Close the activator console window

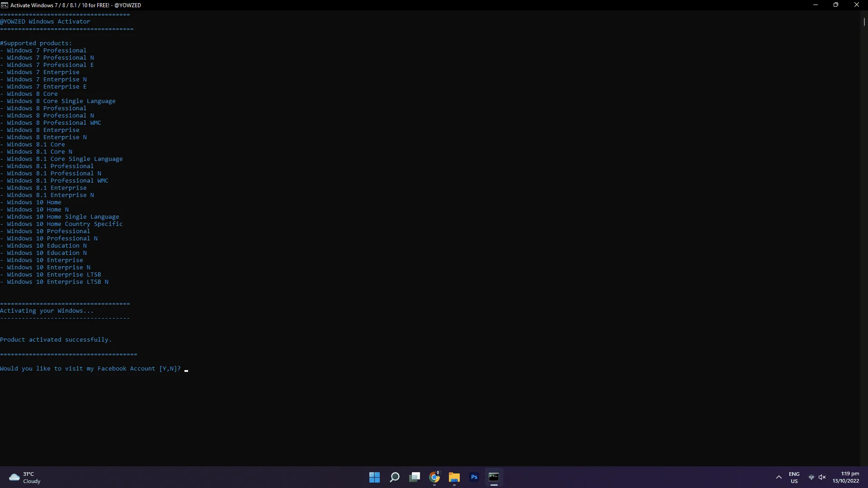(x=857, y=5)
